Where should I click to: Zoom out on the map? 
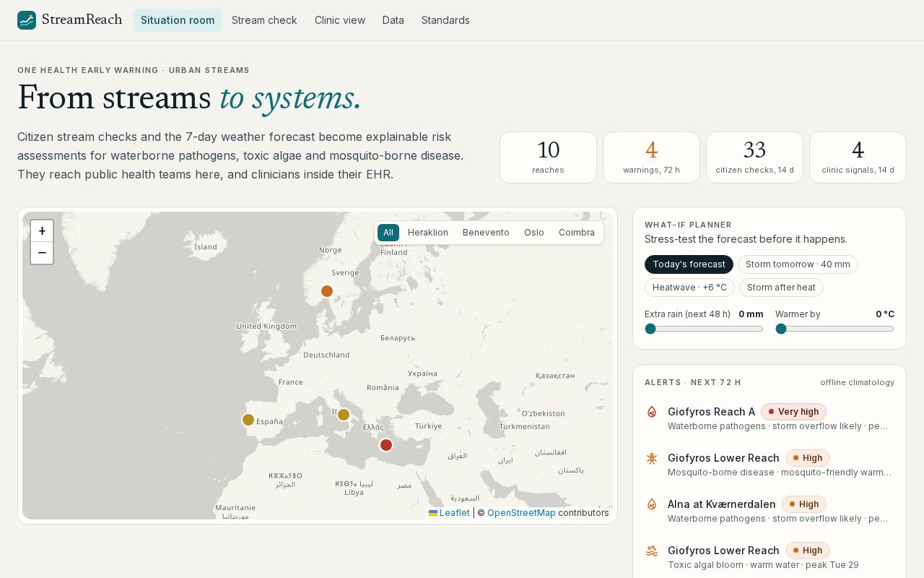click(42, 253)
